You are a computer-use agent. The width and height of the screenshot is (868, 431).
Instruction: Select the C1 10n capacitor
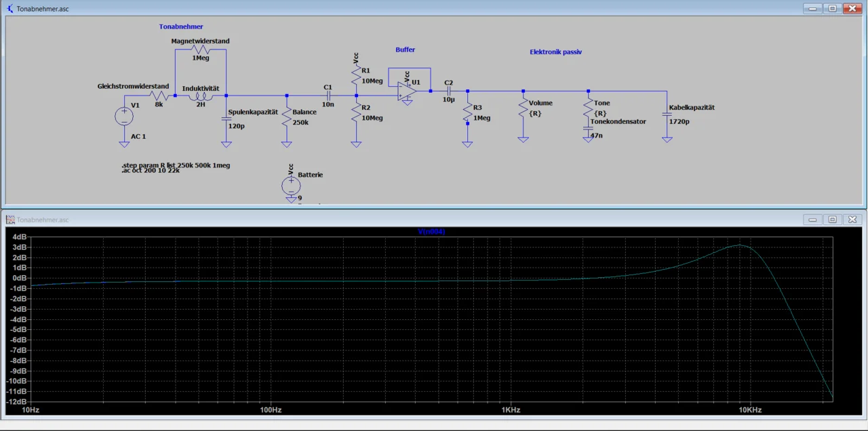click(x=328, y=96)
